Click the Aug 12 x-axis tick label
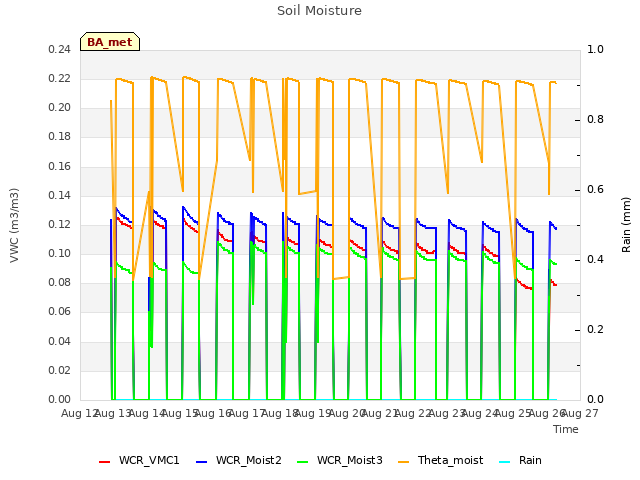The height and width of the screenshot is (480, 640). point(80,413)
